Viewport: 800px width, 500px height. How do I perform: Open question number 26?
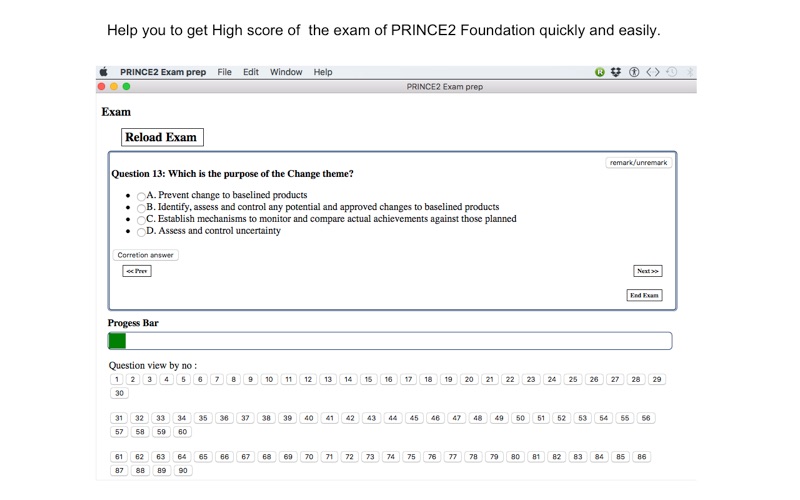pyautogui.click(x=594, y=379)
